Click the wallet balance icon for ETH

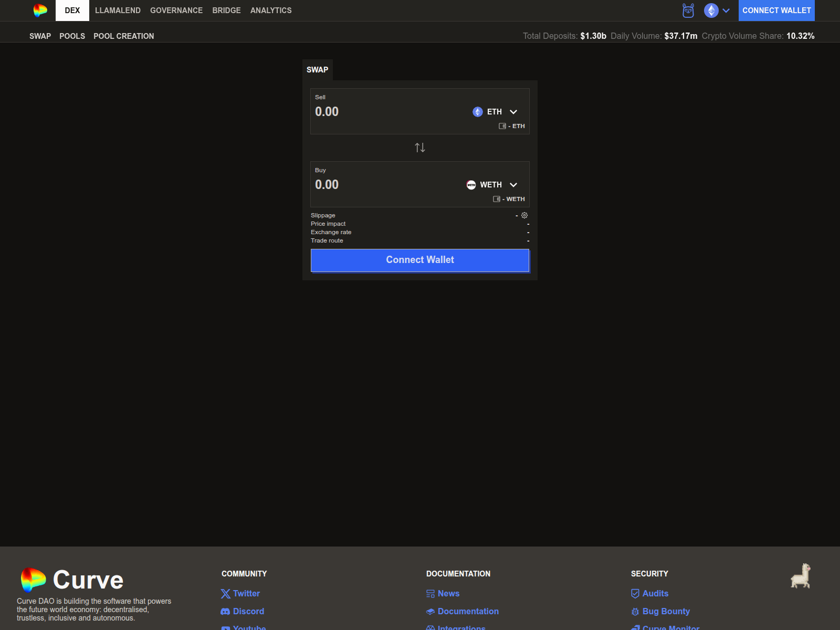(x=502, y=126)
